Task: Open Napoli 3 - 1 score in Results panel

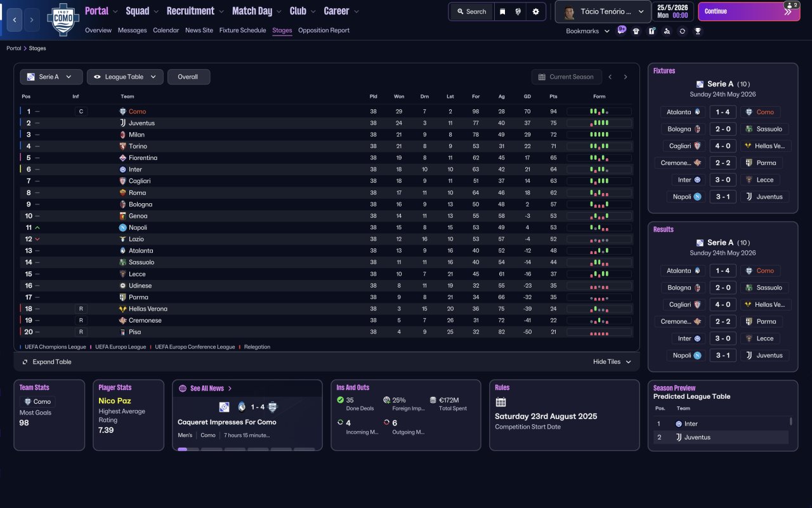Action: [723, 356]
